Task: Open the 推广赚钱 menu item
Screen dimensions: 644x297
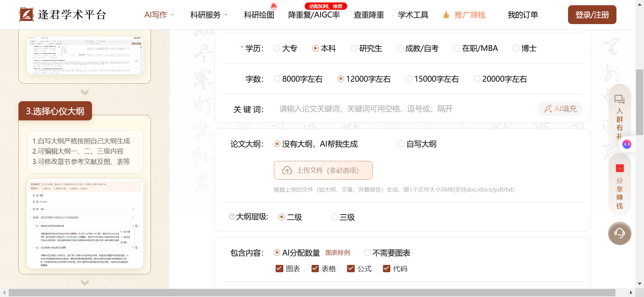Action: coord(470,15)
